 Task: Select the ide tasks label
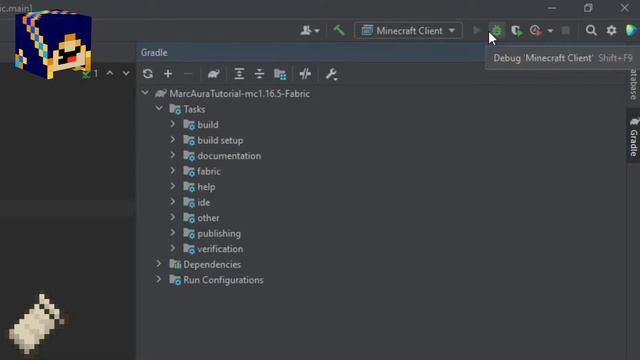[x=204, y=202]
